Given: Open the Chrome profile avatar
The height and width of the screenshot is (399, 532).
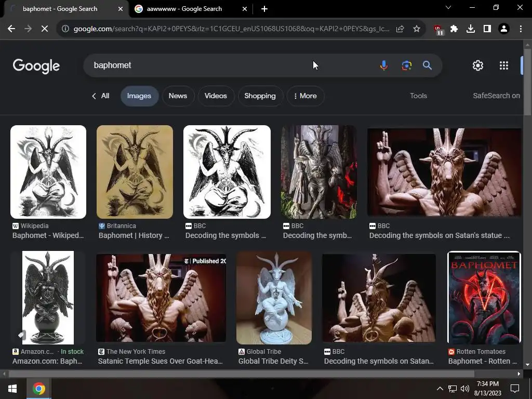Looking at the screenshot, I should (504, 29).
